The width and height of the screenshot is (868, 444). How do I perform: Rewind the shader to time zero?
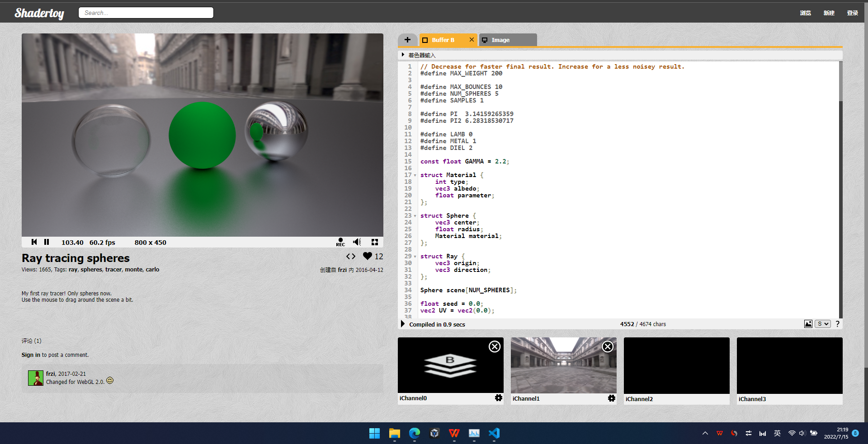pos(34,242)
